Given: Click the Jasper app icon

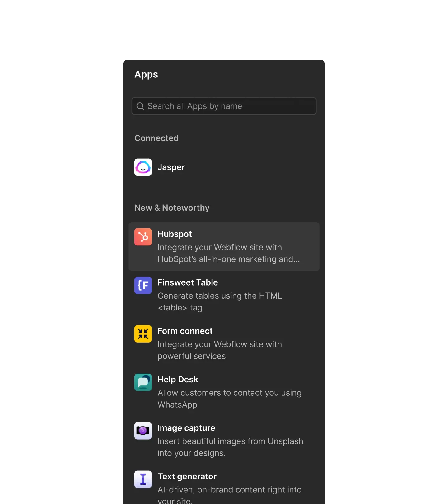Looking at the screenshot, I should point(143,167).
